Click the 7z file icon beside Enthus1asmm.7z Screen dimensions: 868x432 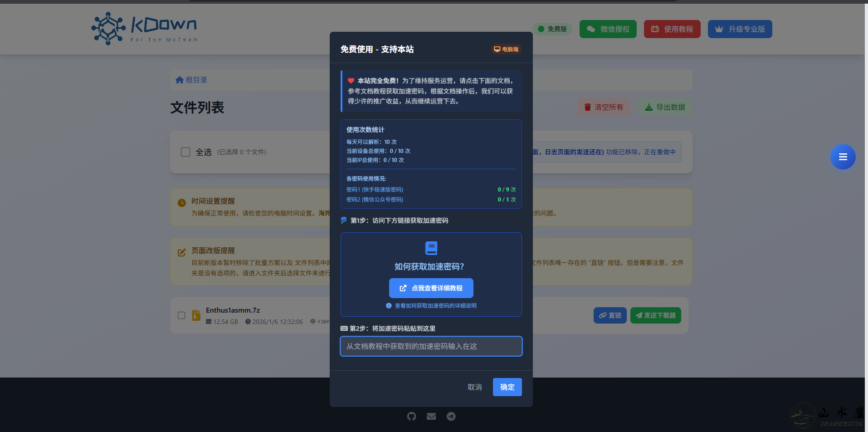pos(196,315)
